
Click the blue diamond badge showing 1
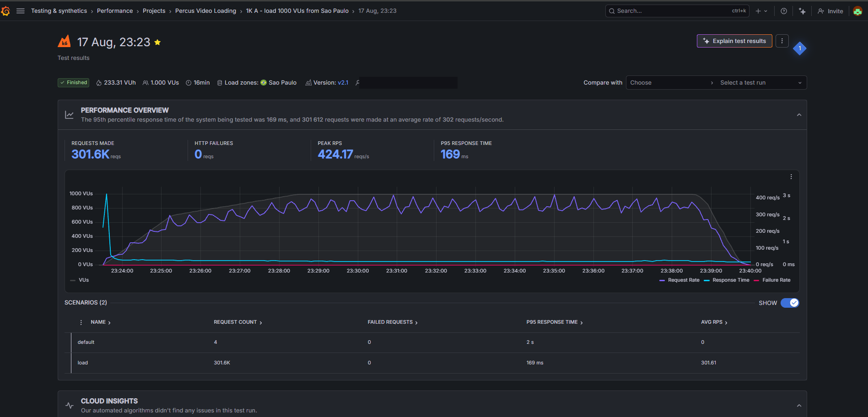[x=800, y=48]
